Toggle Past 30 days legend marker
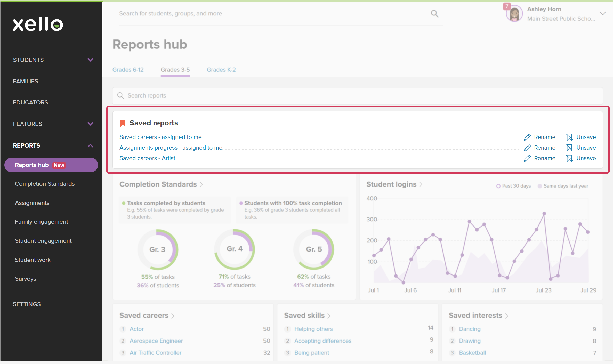613x364 pixels. pyautogui.click(x=498, y=186)
